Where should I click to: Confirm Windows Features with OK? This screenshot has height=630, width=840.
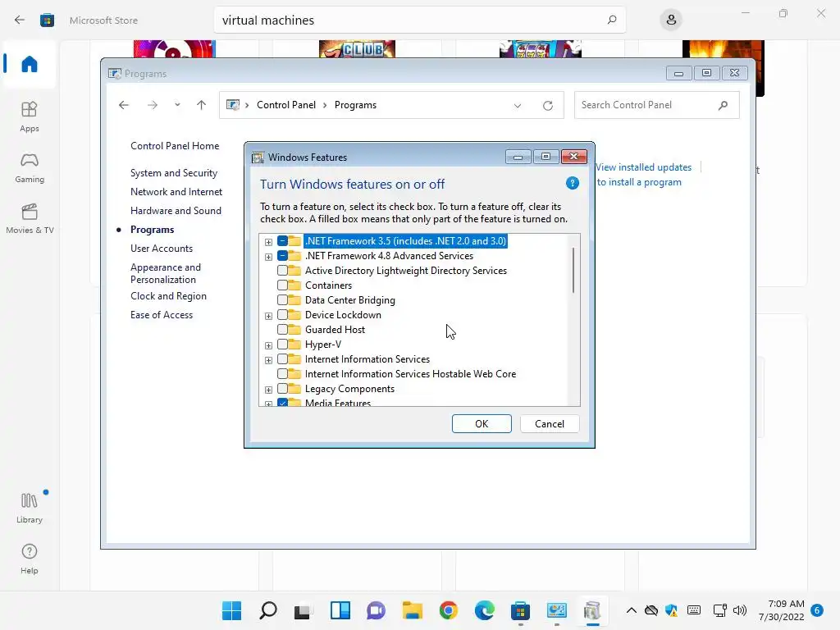tap(482, 424)
